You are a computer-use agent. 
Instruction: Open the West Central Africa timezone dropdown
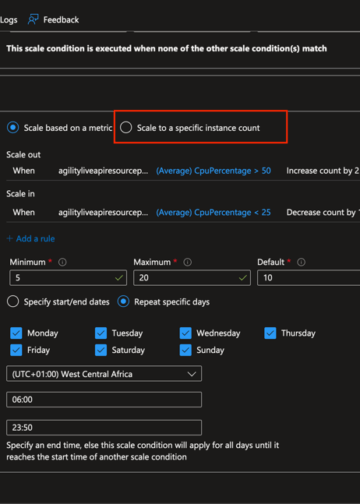pos(104,374)
